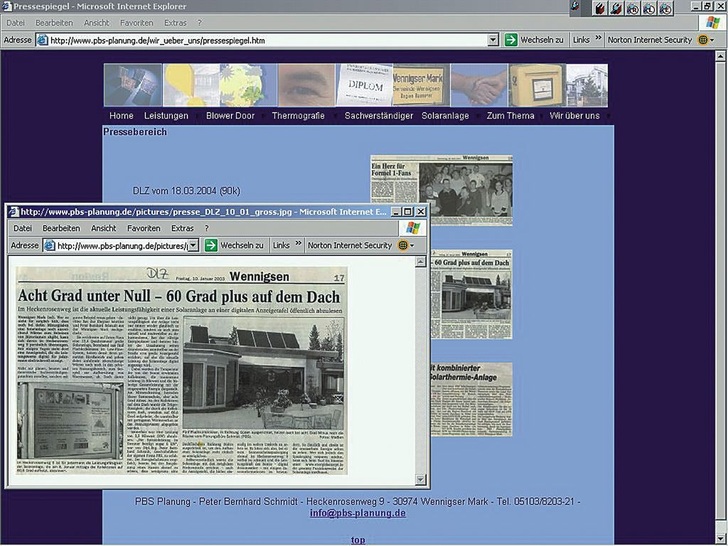
Task: Click page icon in main address bar
Action: coord(42,40)
